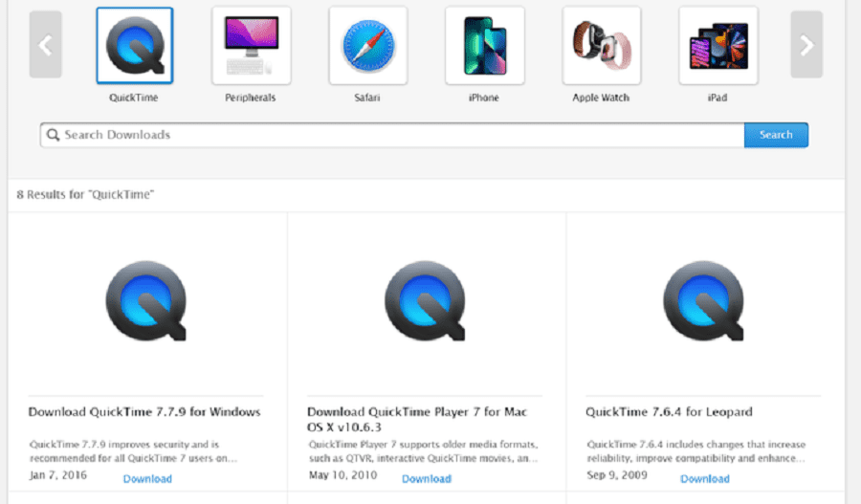This screenshot has height=504, width=861.
Task: Select the iPhone category icon
Action: (485, 46)
